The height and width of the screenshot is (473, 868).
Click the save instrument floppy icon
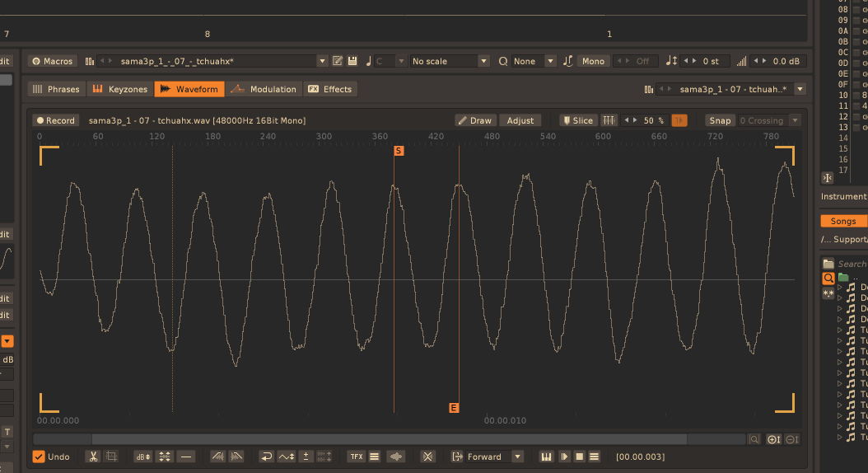(352, 61)
